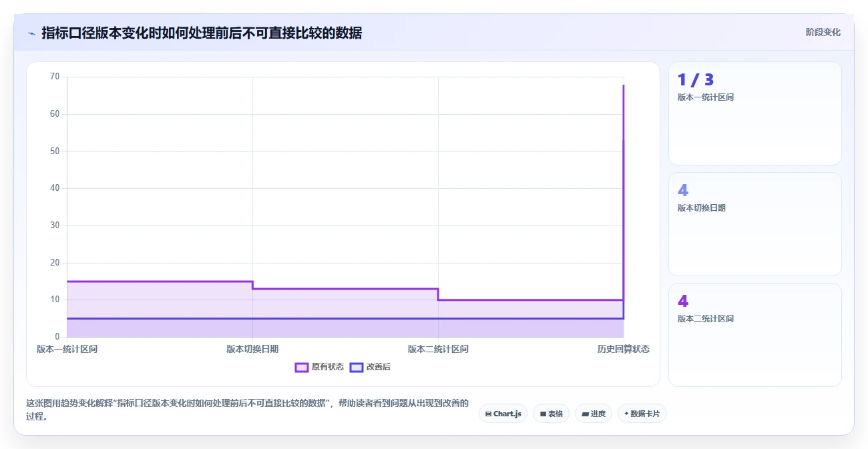This screenshot has height=449, width=868.
Task: Select the 进度 tag chip
Action: tap(593, 414)
